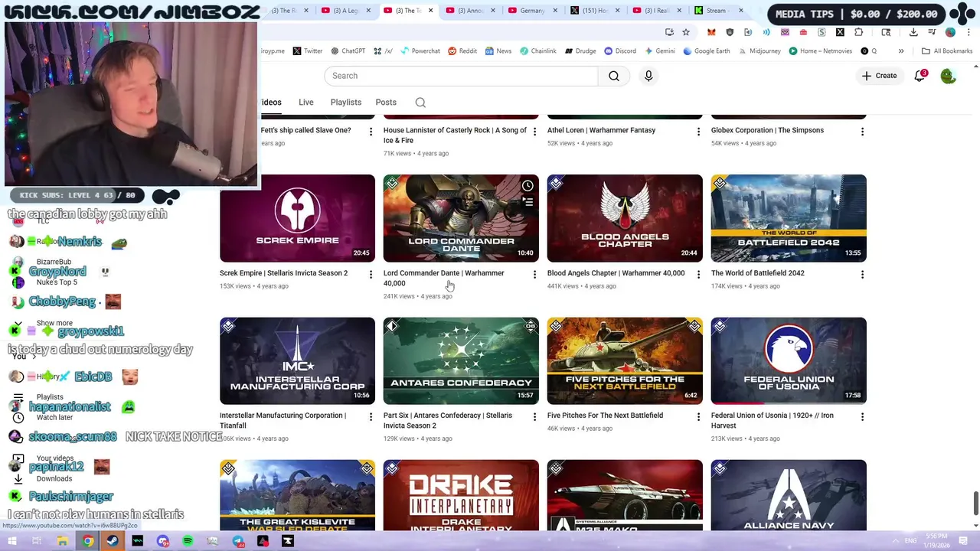Screen dimensions: 980x551
Task: Click the Windows Start button
Action: coord(11,541)
